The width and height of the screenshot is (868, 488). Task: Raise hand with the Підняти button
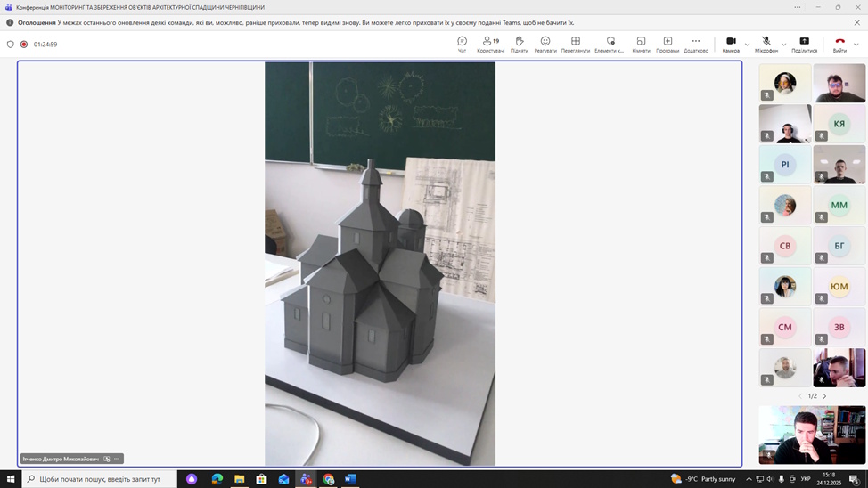[x=520, y=44]
